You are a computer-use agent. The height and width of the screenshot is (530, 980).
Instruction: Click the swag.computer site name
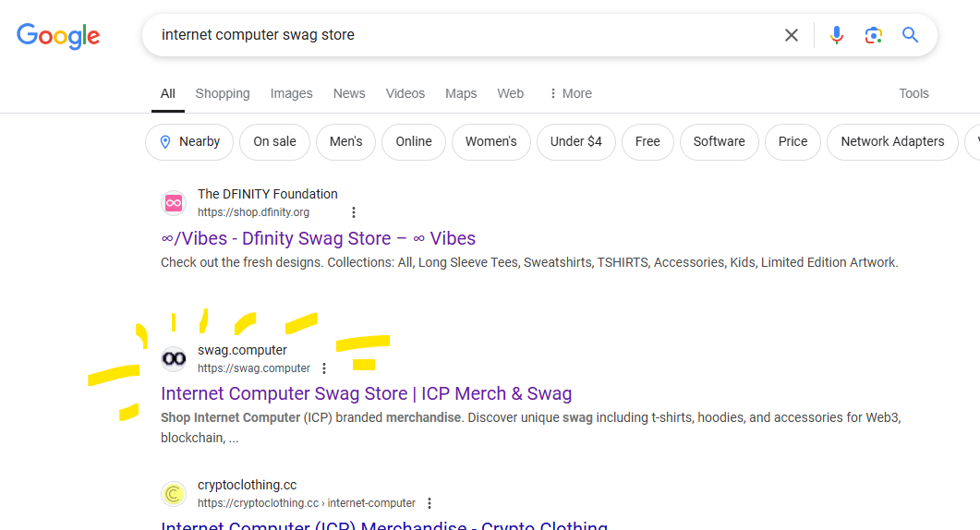point(242,350)
